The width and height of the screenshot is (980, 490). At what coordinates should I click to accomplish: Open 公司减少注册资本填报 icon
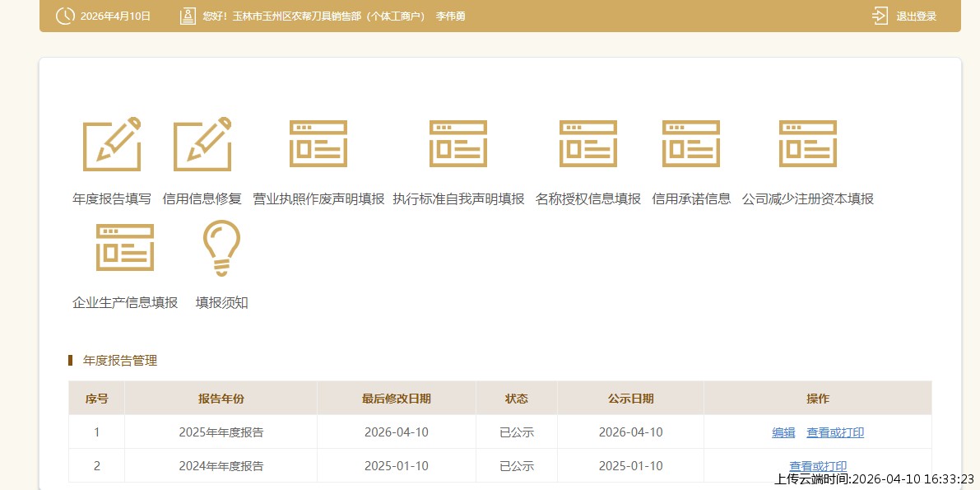point(808,144)
